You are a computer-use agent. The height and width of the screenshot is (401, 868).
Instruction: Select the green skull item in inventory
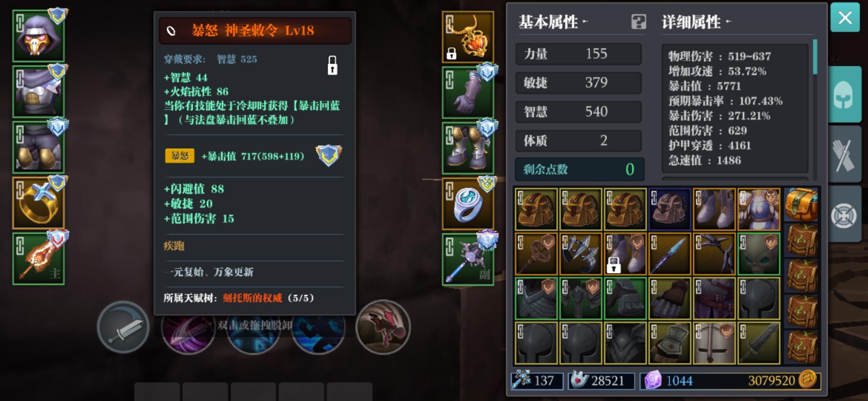pos(759,254)
